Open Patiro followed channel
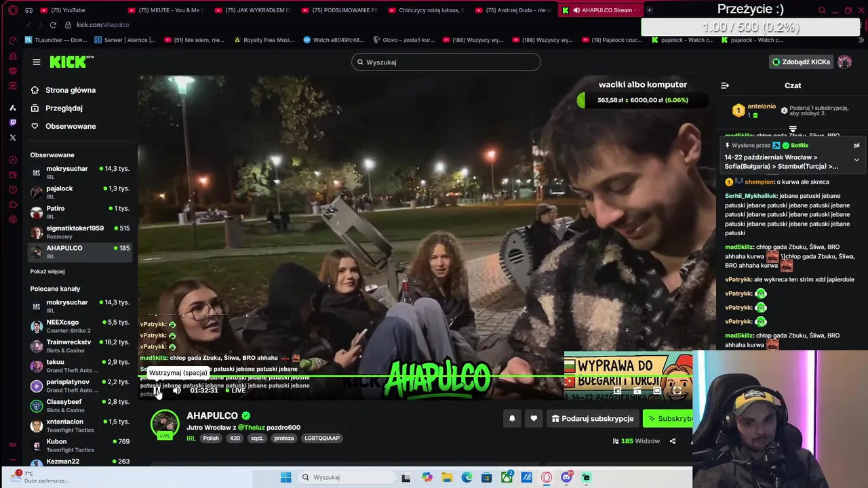 tap(80, 212)
